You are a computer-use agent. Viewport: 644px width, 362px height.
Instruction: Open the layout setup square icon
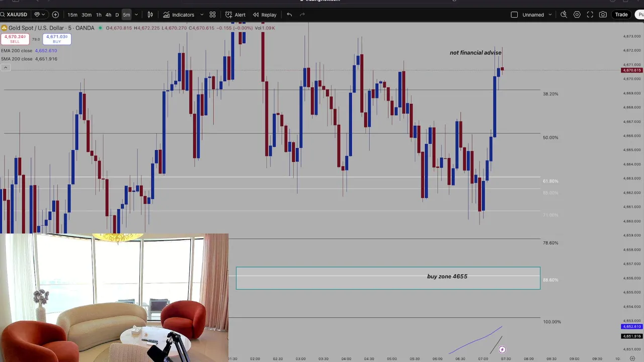(x=514, y=15)
